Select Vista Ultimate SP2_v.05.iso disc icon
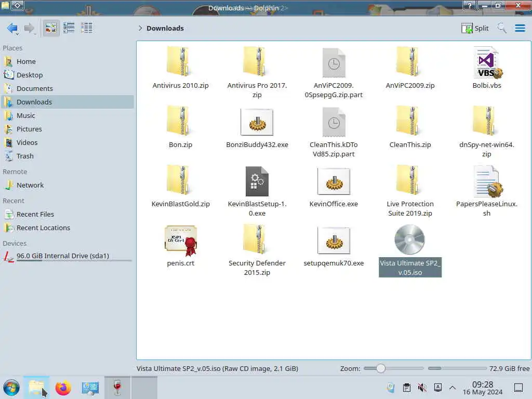 [409, 240]
